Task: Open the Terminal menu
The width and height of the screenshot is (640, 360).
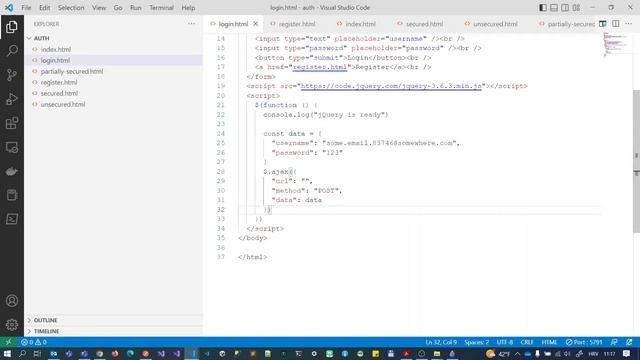Action: [161, 8]
